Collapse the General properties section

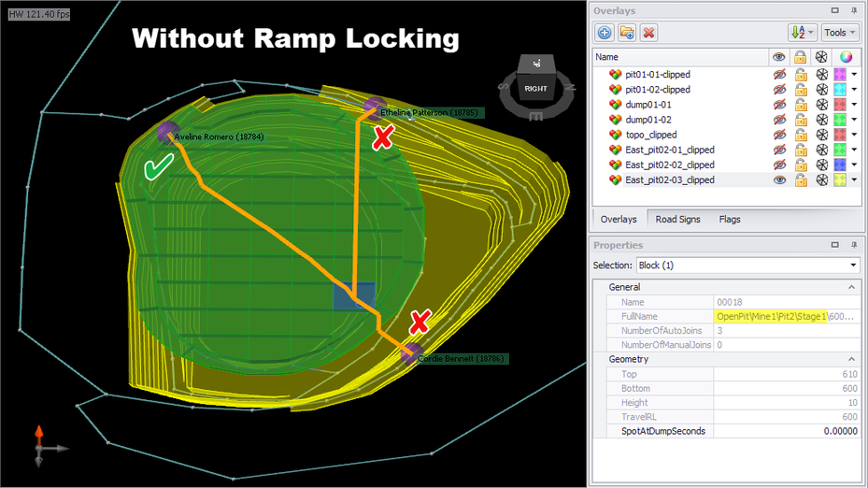pyautogui.click(x=851, y=287)
